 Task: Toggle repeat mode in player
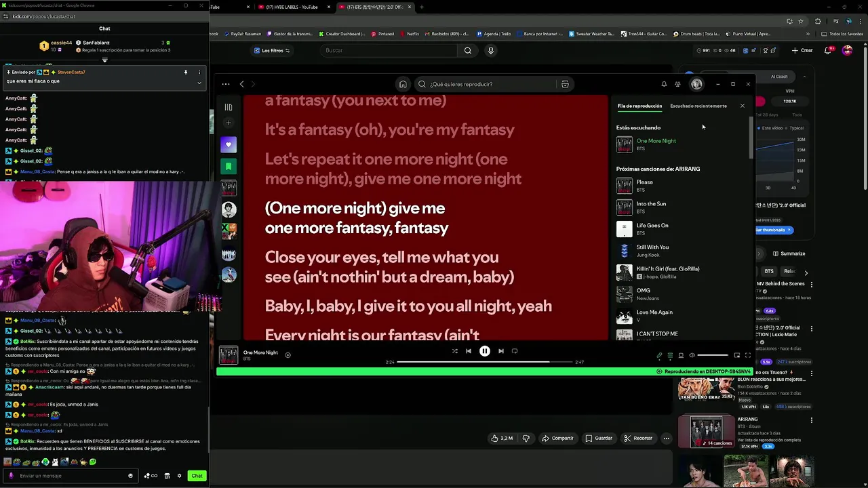click(x=515, y=351)
